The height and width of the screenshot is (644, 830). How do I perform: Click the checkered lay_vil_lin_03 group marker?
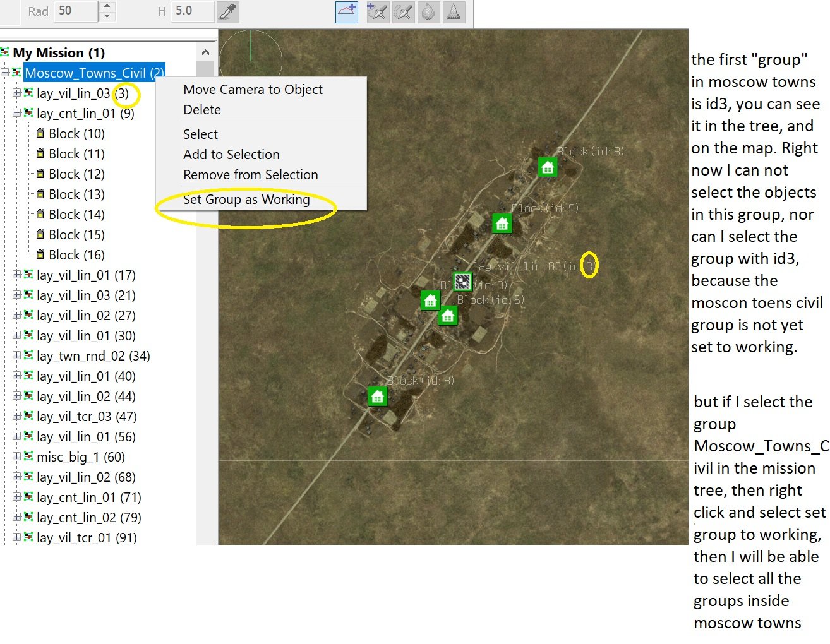click(x=463, y=282)
